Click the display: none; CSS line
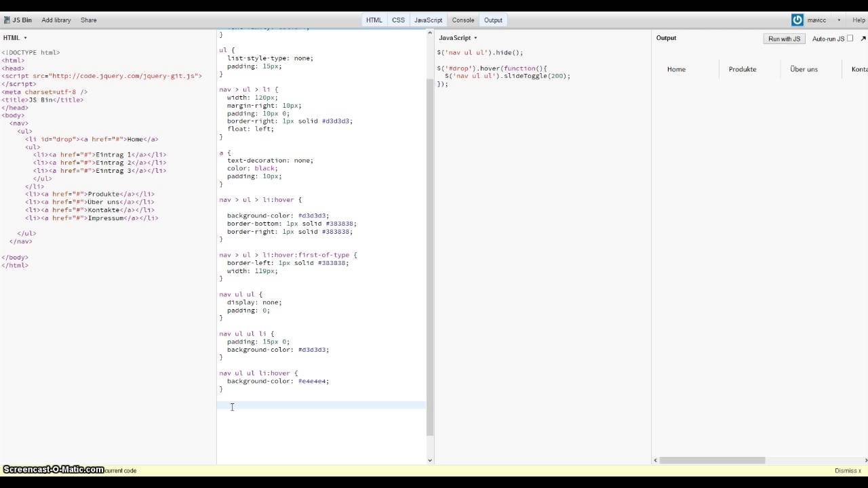868x488 pixels. pos(254,302)
